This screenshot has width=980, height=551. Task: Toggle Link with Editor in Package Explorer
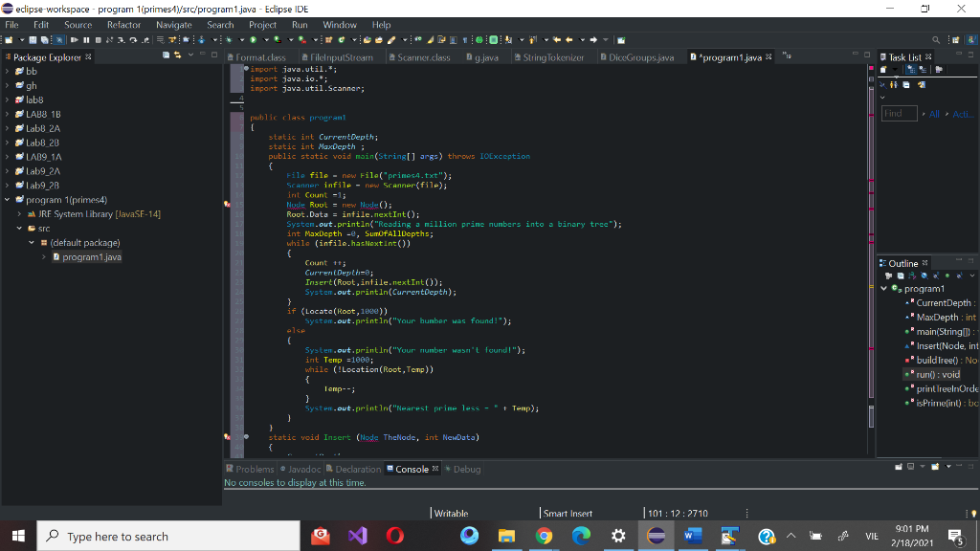pos(178,57)
